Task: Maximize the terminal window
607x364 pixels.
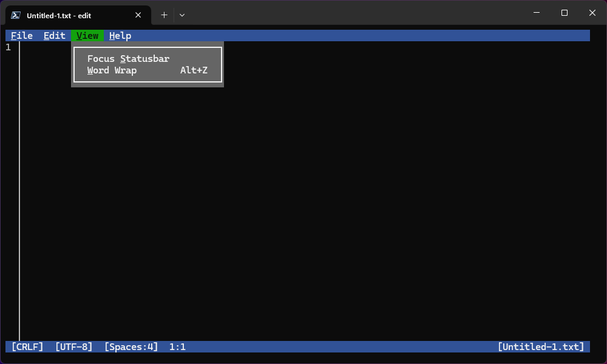Action: (x=565, y=13)
